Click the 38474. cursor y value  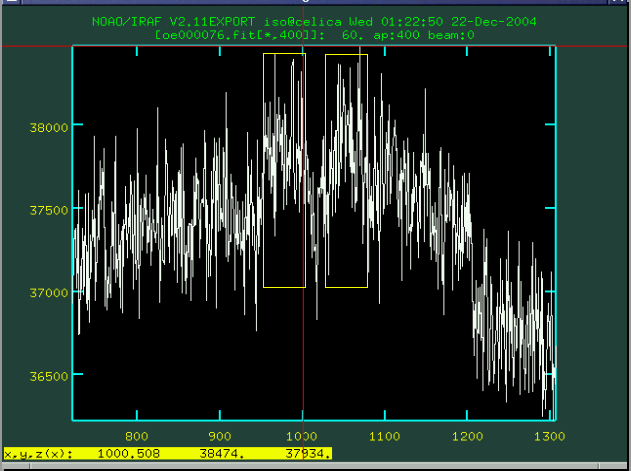[222, 454]
